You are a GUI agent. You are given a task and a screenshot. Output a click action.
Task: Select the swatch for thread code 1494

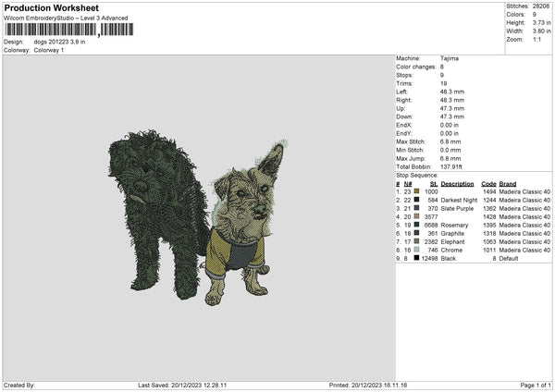417,192
